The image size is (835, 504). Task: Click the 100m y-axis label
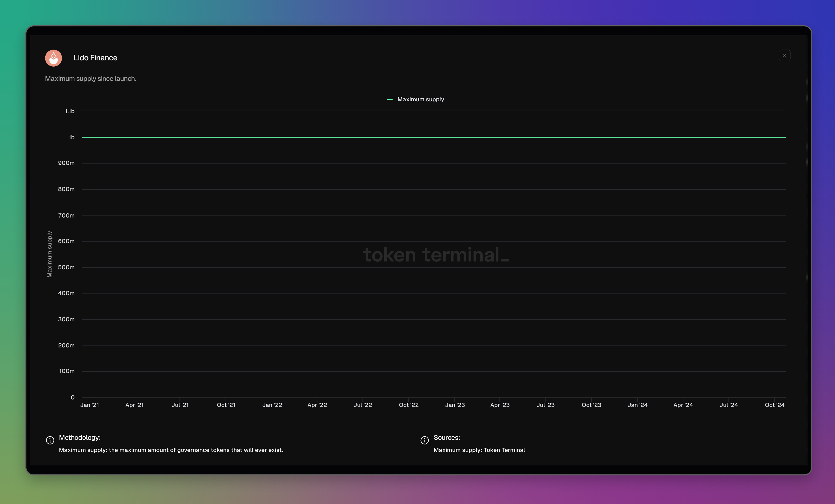point(67,371)
